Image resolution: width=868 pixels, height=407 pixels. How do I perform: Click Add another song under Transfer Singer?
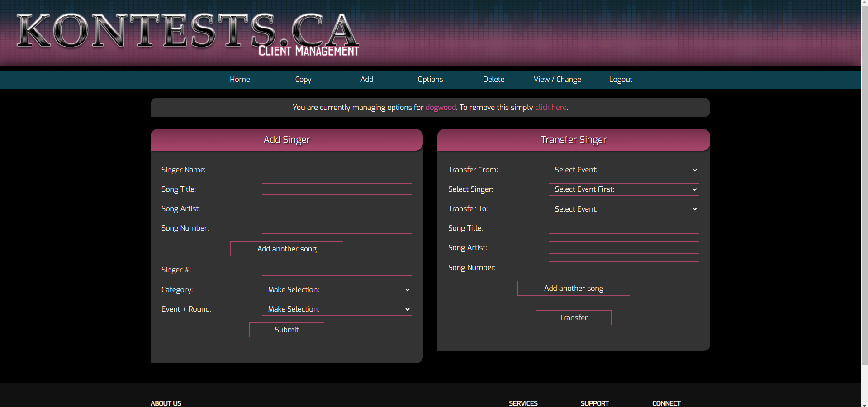tap(574, 288)
